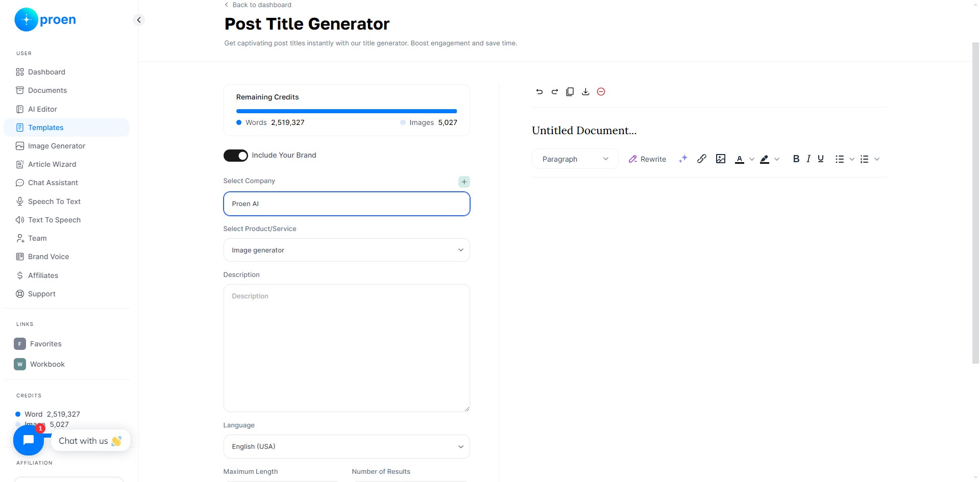
Task: Open the chat widget bubble
Action: coord(29,440)
